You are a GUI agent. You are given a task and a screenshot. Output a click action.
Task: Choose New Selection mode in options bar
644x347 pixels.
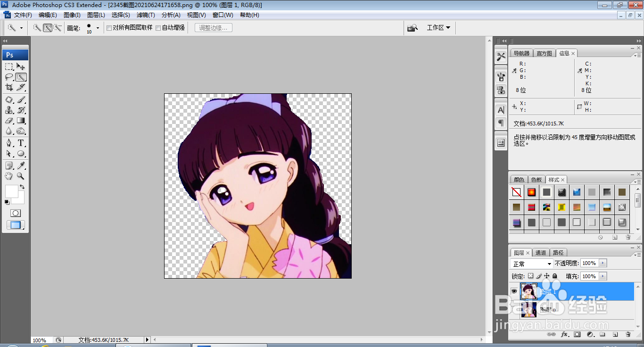[x=37, y=28]
